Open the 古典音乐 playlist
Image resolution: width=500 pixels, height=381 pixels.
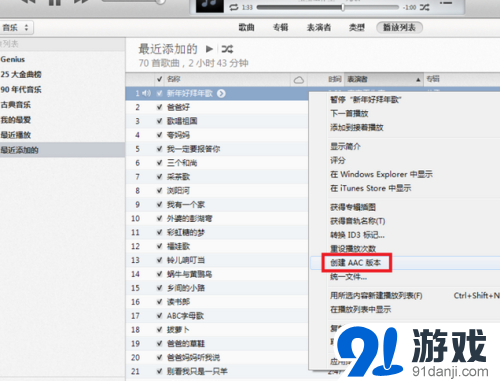coord(62,105)
